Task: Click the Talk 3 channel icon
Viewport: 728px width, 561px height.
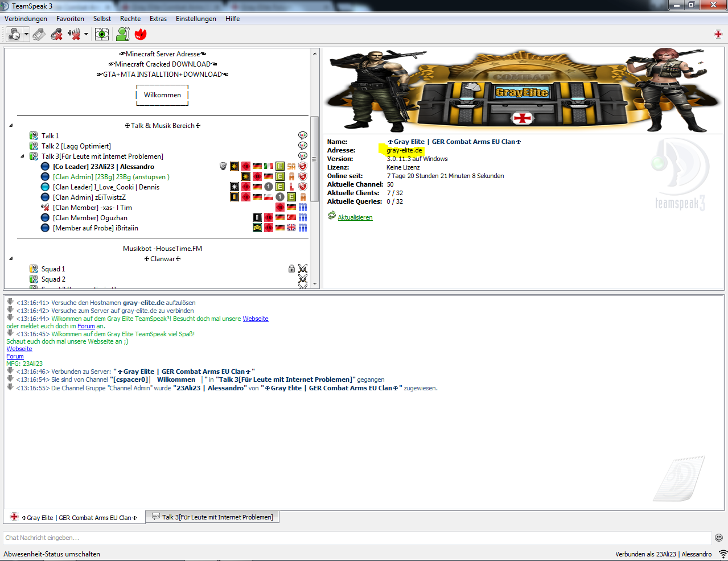Action: [34, 156]
